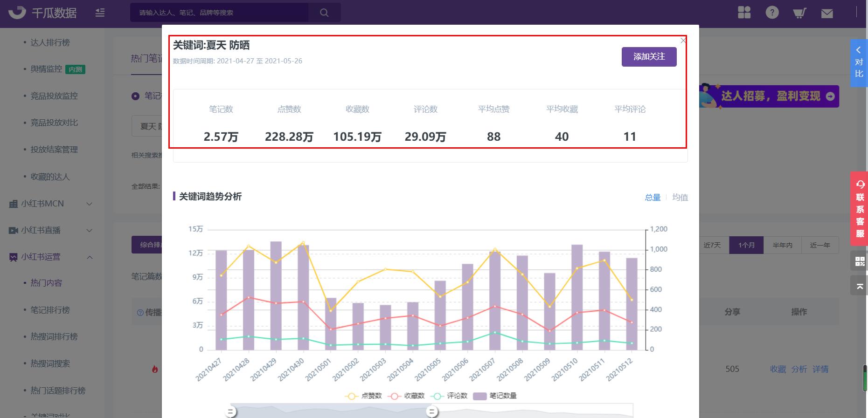Viewport: 868px width, 418px height.
Task: Collapse the 小红书运营 section
Action: (x=51, y=257)
